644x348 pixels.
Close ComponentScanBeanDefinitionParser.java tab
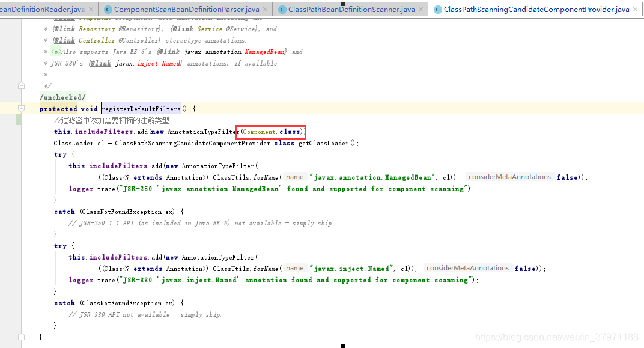tap(266, 9)
